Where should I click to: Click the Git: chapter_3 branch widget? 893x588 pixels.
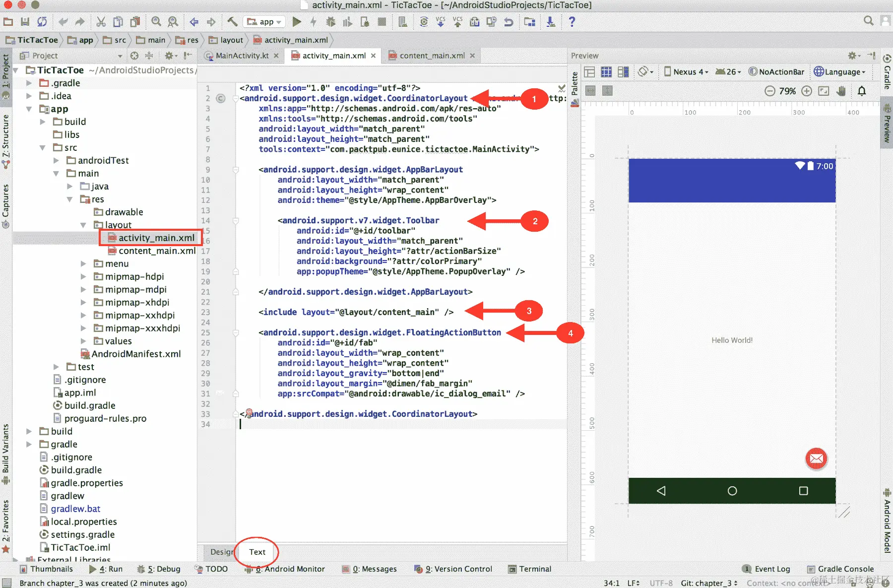click(709, 583)
